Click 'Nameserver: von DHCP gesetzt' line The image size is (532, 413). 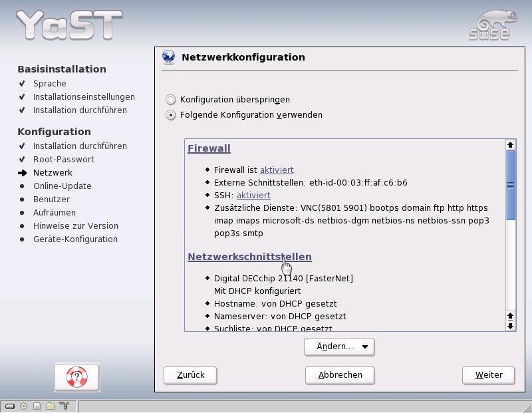pyautogui.click(x=280, y=317)
